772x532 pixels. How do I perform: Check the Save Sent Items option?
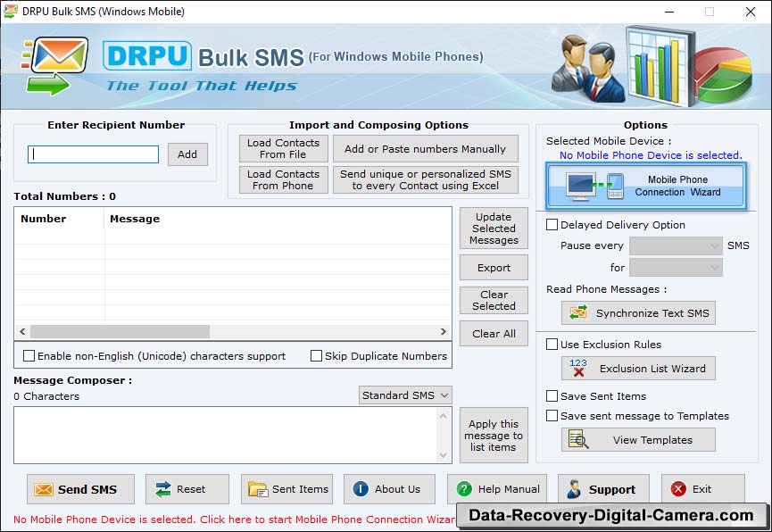tap(552, 396)
